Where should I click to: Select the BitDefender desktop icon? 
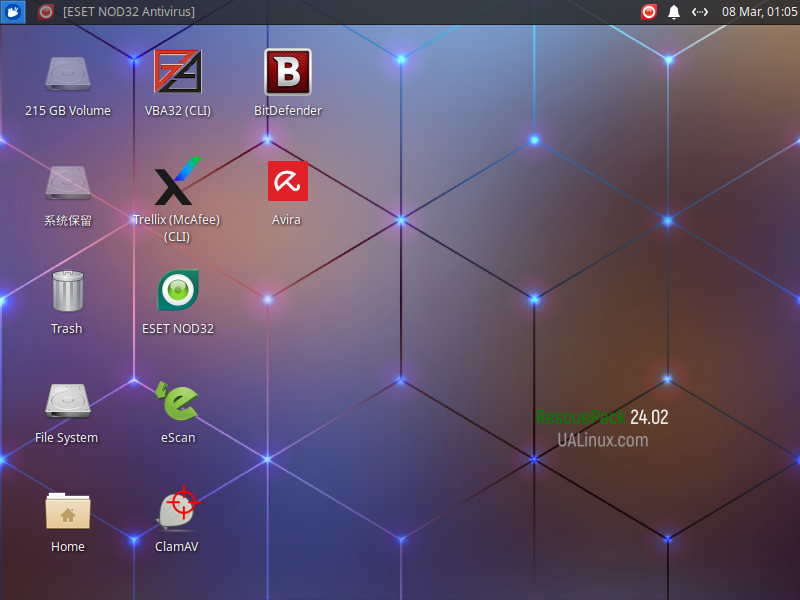tap(287, 73)
